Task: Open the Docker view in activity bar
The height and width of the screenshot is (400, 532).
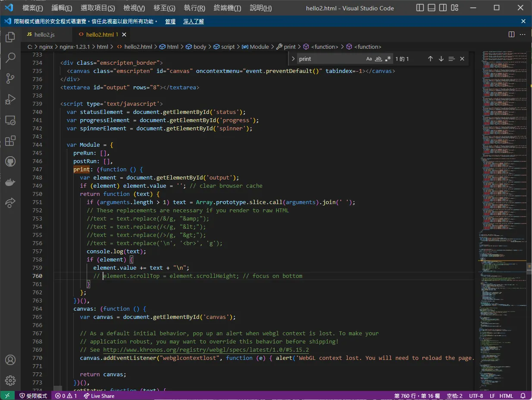Action: click(10, 182)
